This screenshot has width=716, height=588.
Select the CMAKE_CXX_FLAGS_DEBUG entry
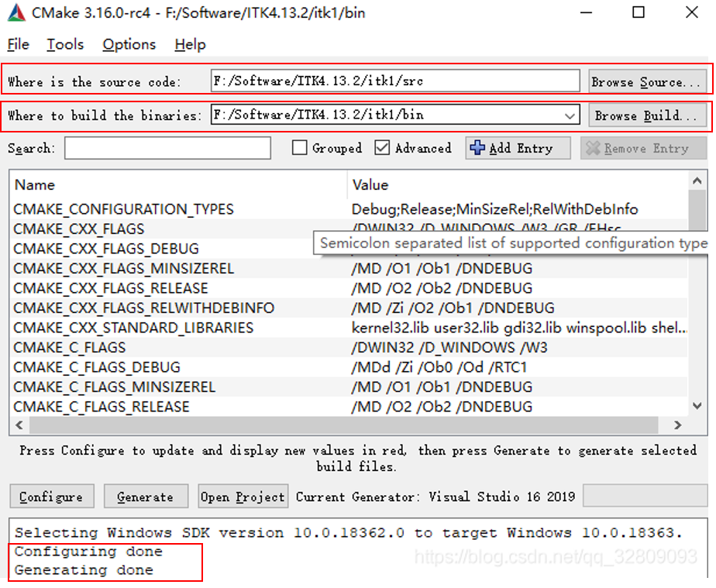click(106, 249)
